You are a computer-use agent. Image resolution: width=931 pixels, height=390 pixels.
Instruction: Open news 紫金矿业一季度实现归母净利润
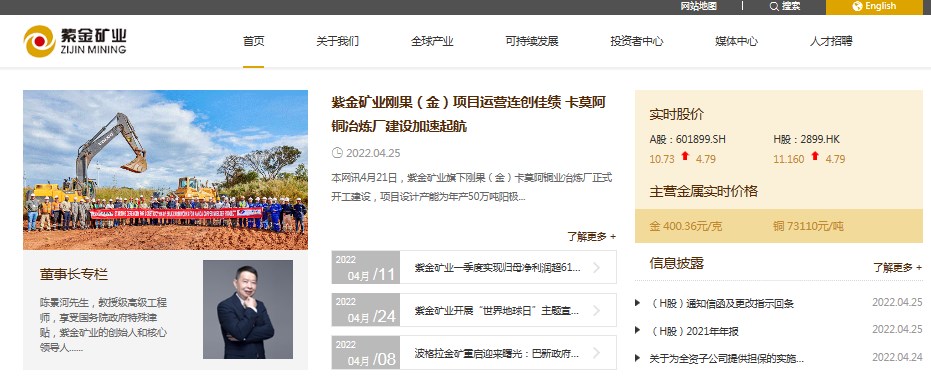497,268
